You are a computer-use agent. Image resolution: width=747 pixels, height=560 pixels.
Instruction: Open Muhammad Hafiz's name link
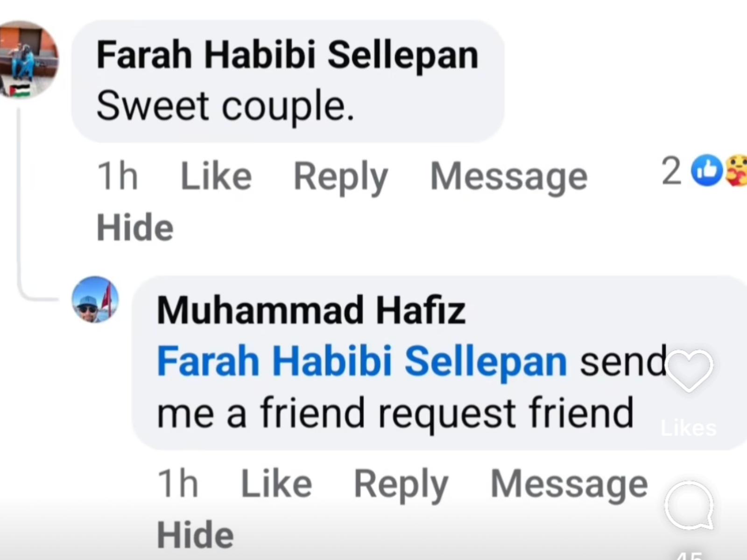coord(311,310)
